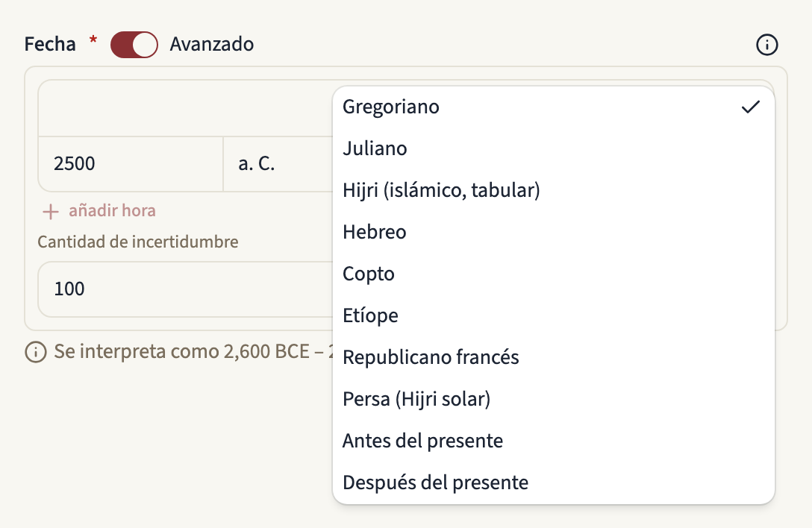Select Hijri (islámico, tabular) calendar

[554, 190]
